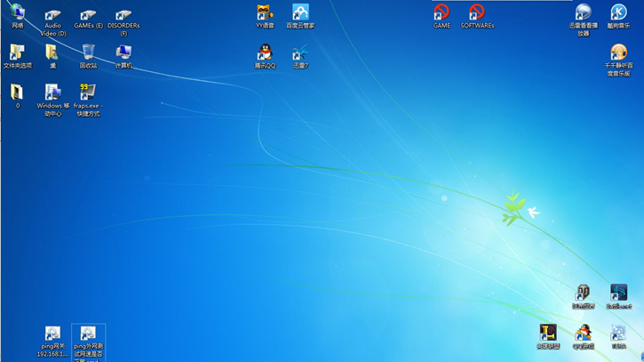Select the 腾讯QQ penguin icon
The image size is (644, 362).
[265, 53]
